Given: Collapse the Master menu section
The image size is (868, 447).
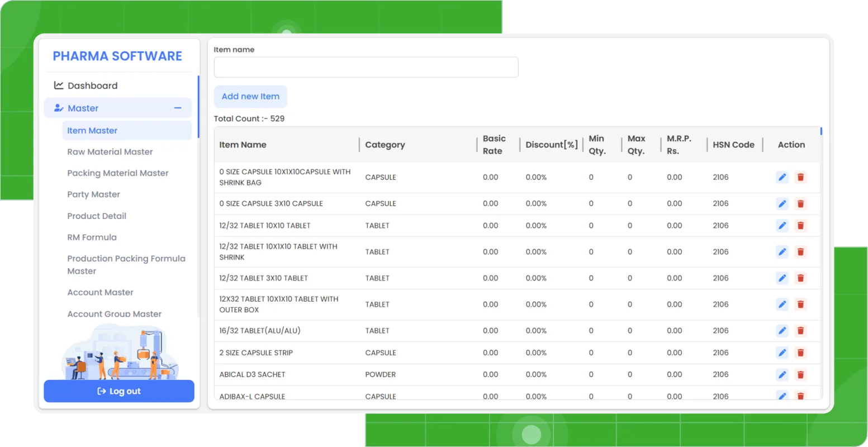Looking at the screenshot, I should (178, 108).
